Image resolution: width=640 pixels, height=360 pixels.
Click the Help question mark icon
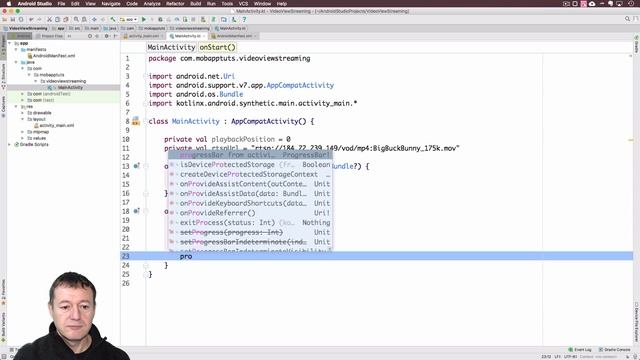point(244,20)
